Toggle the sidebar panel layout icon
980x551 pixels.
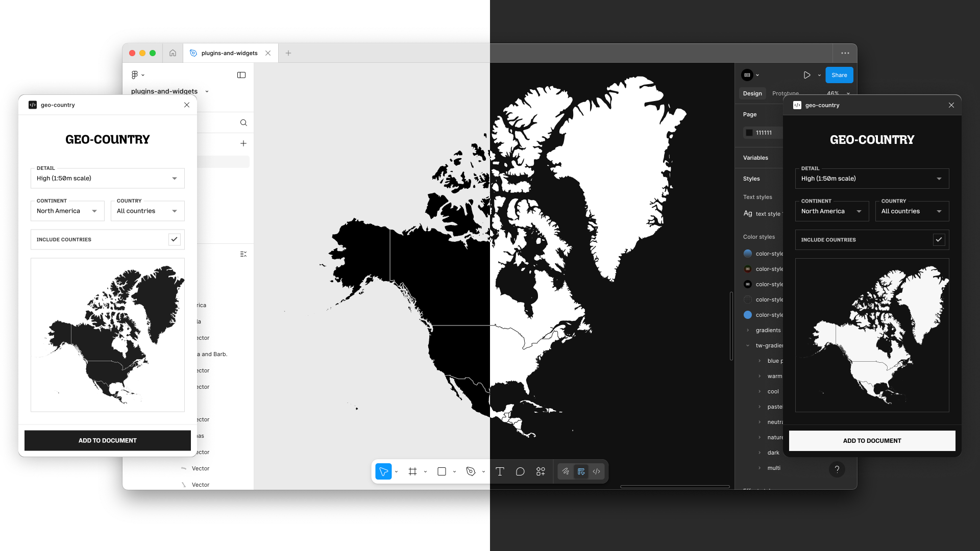tap(241, 75)
